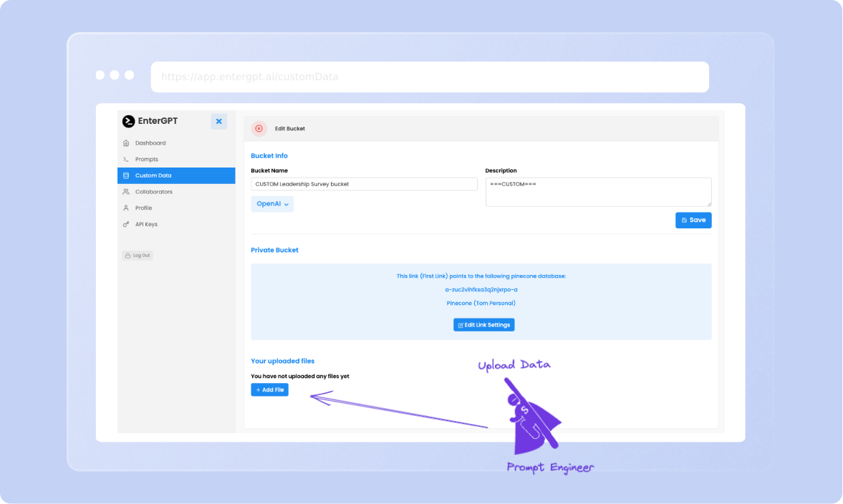843x504 pixels.
Task: Click the Collaborators people icon
Action: point(126,192)
